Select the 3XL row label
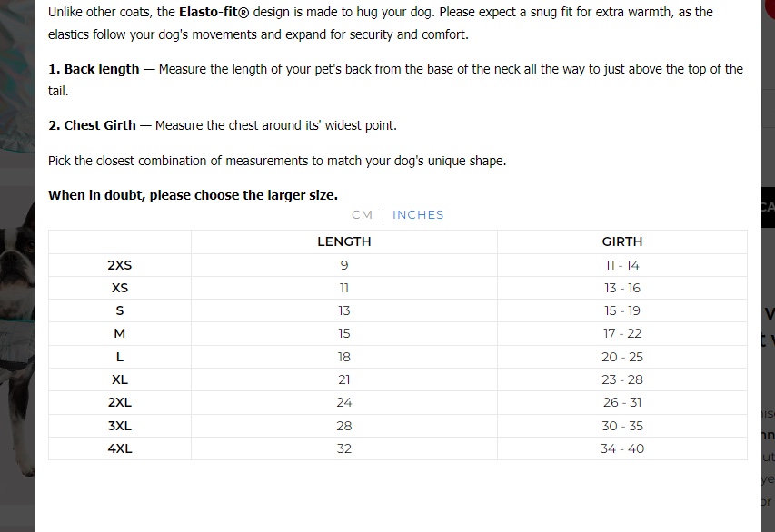 pos(120,426)
